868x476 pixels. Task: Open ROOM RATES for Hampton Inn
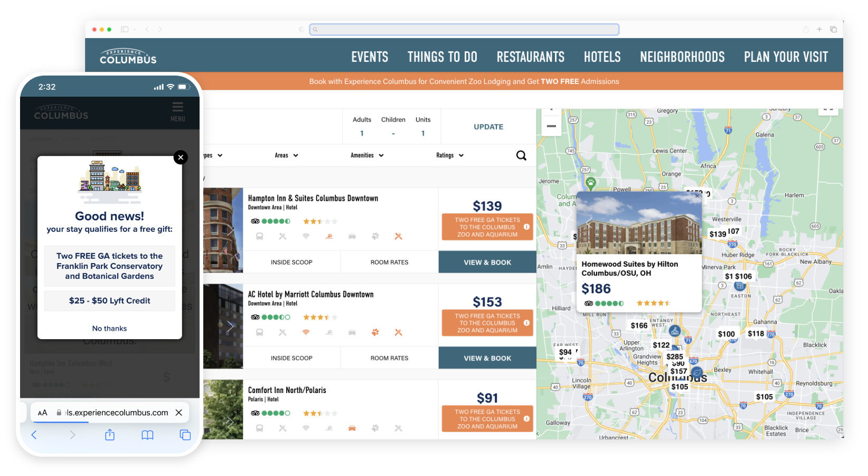(389, 262)
